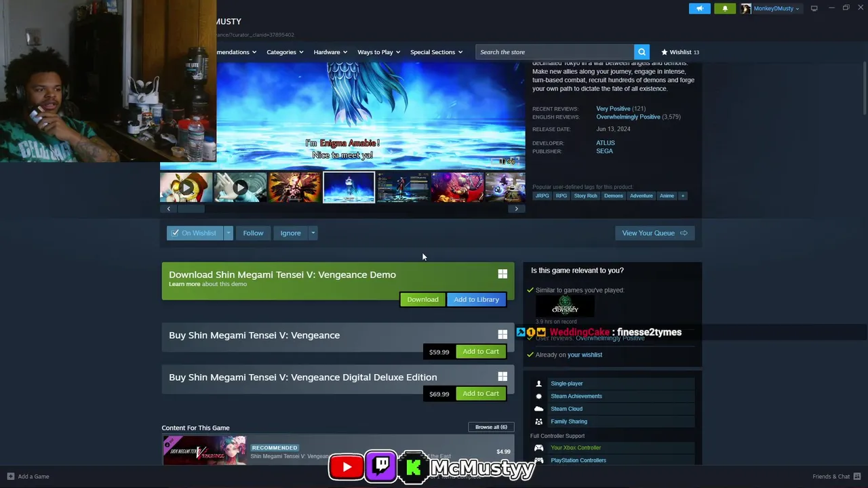Click the magnifier search button
This screenshot has height=488, width=868.
(x=642, y=52)
